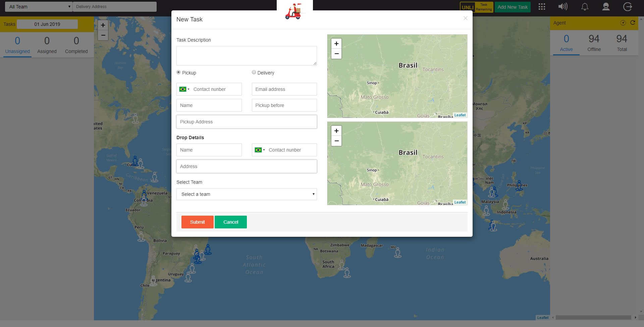Viewport: 644px width, 327px height.
Task: Click the logout icon in top bar
Action: (628, 7)
